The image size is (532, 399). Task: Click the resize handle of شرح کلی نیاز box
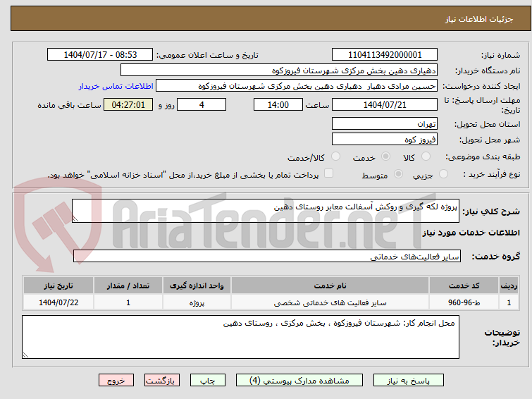(x=75, y=219)
